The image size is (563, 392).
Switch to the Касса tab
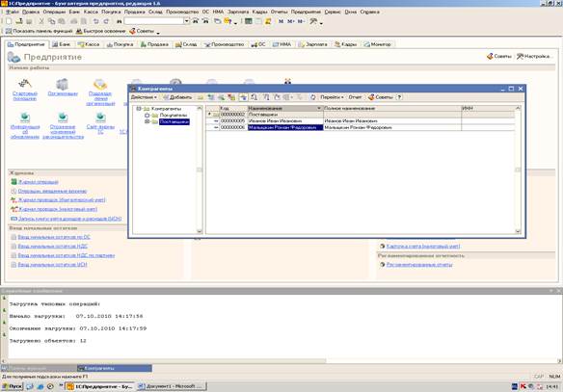[x=89, y=44]
